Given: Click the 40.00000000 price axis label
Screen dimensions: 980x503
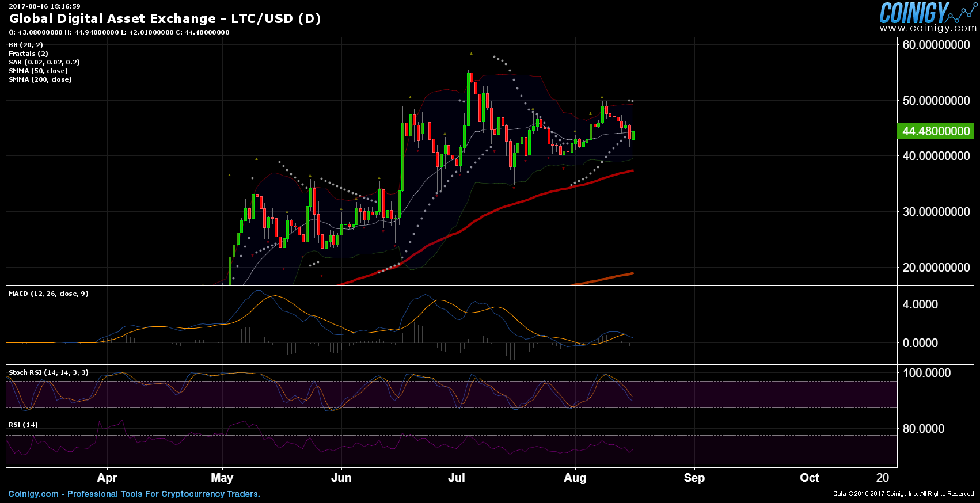Looking at the screenshot, I should [936, 156].
